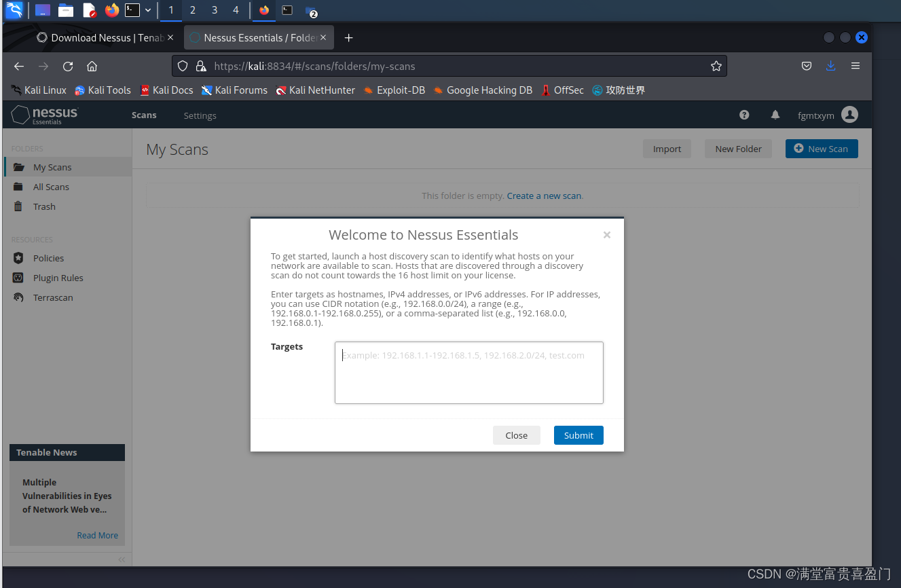901x588 pixels.
Task: Close the Download Nessus tab
Action: coord(170,38)
